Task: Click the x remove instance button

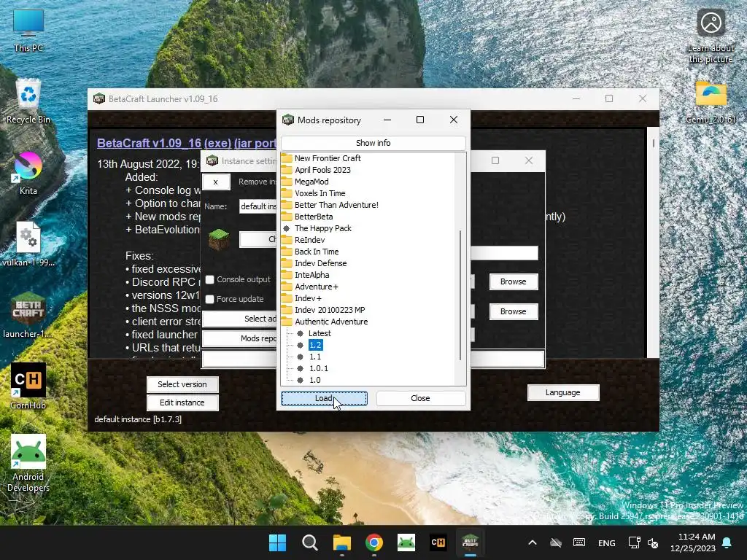Action: tap(216, 182)
